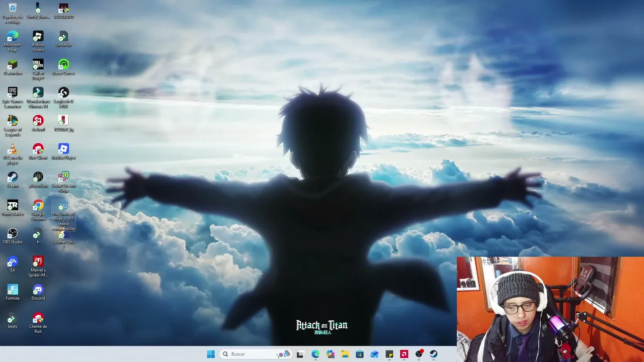Open the Windows Start menu
The height and width of the screenshot is (362, 644).
[x=211, y=354]
